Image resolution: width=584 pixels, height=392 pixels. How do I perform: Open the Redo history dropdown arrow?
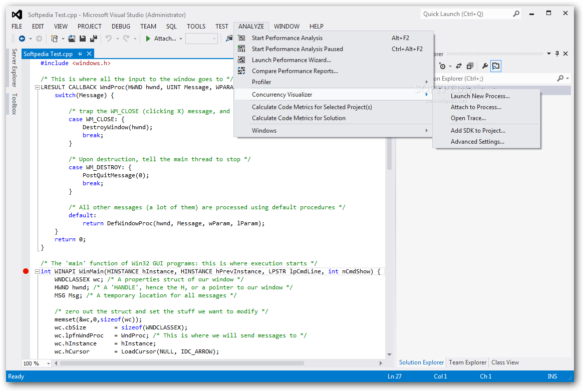click(x=135, y=39)
